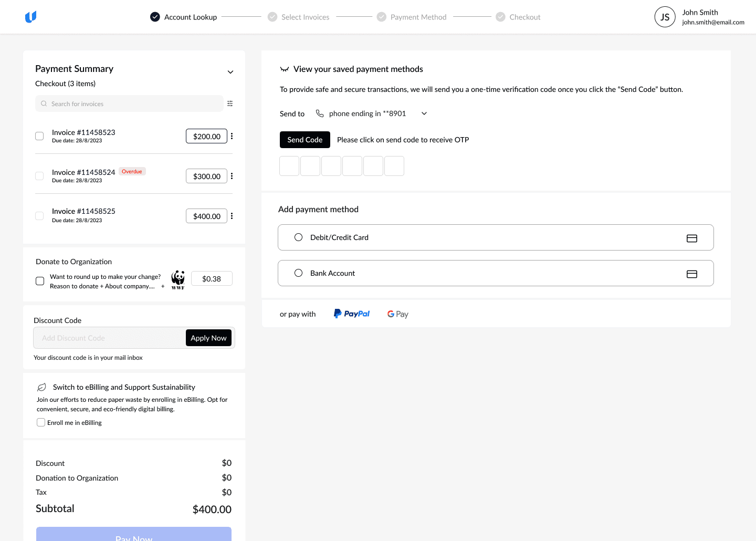Screen dimensions: 756x541
Task: Click the $400.00 invoice amount box
Action: (x=207, y=216)
